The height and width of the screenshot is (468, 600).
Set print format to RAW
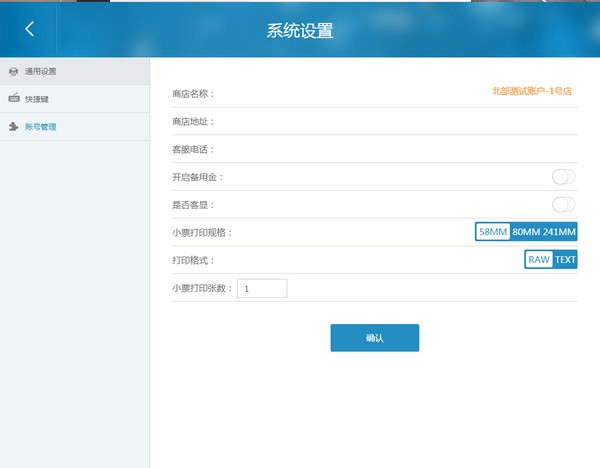click(539, 260)
